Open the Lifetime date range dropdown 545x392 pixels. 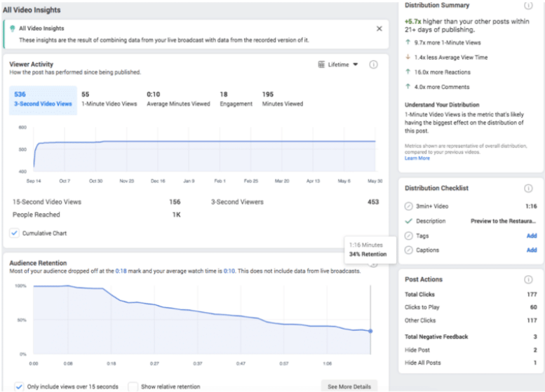[x=343, y=65]
